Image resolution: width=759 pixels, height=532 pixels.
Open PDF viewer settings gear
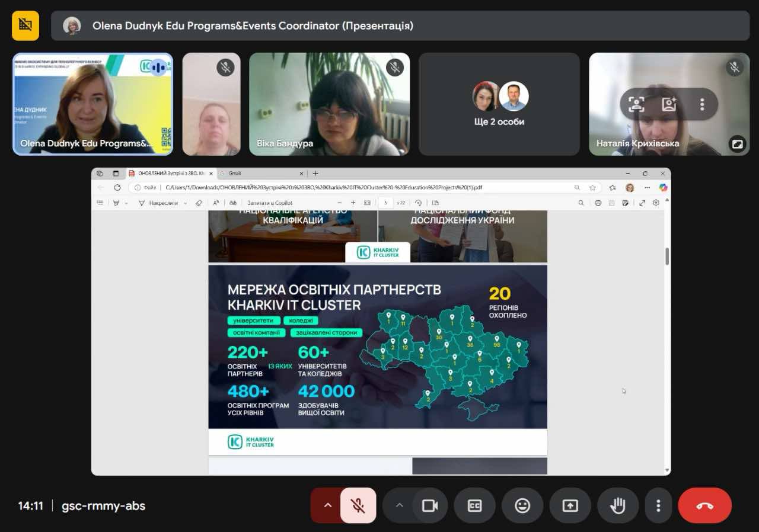coord(656,203)
